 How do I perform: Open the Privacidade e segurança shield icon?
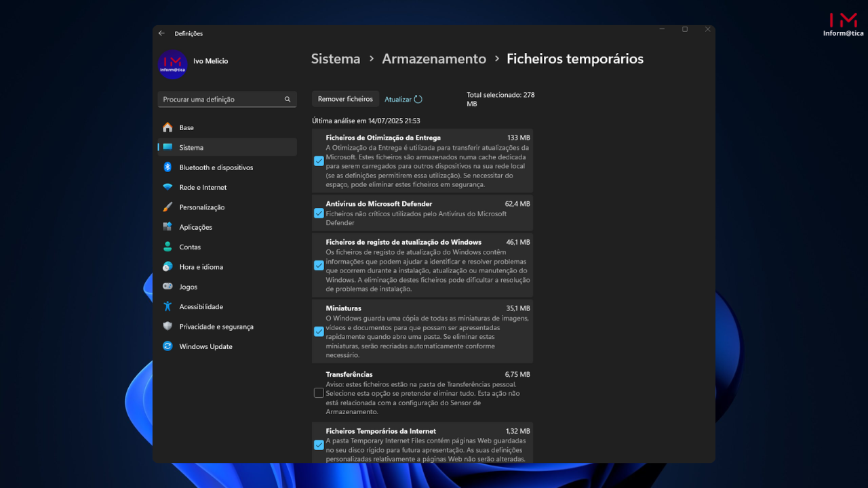[x=167, y=327]
